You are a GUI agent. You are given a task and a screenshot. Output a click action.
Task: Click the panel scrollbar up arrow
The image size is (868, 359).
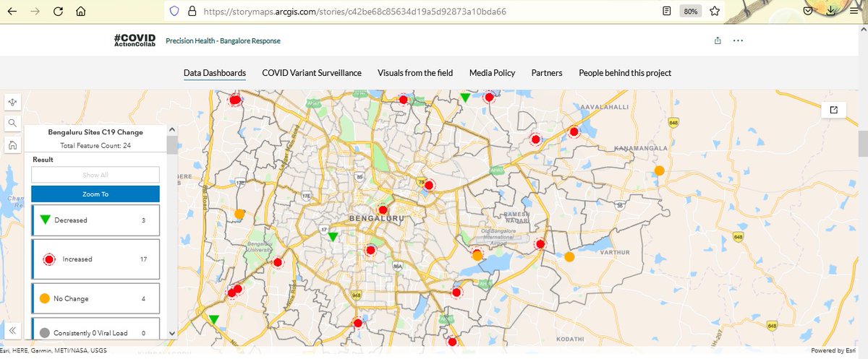tap(172, 130)
